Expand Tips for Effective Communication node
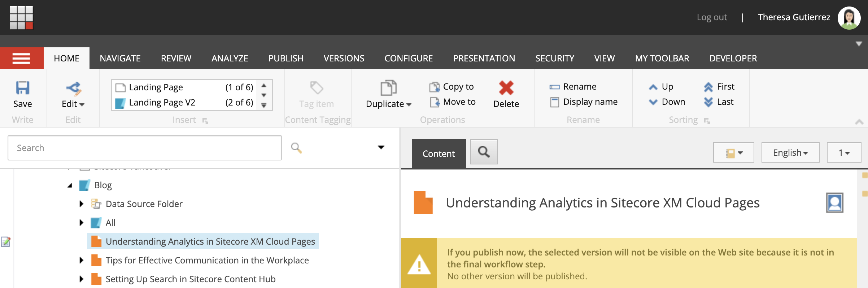The image size is (868, 288). click(82, 260)
